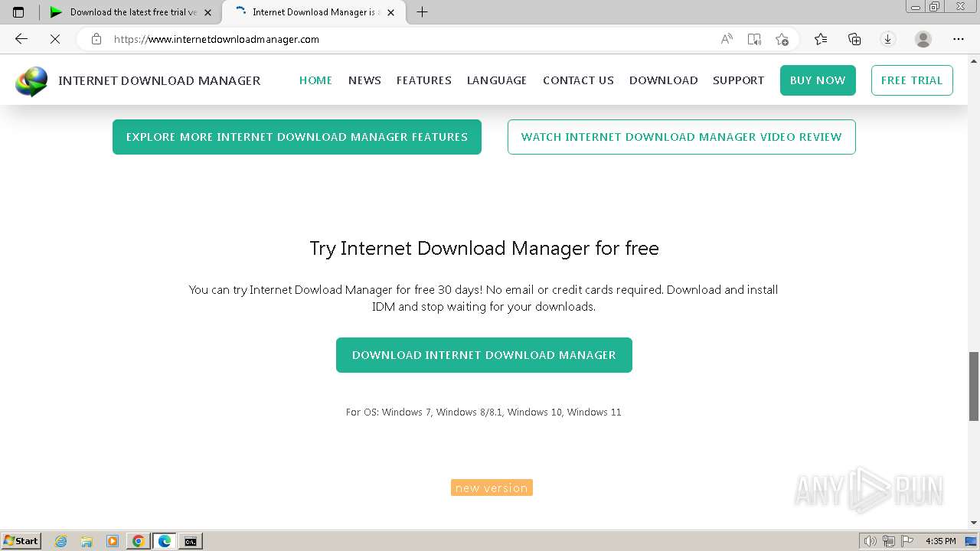Open Google Chrome from taskbar
The image size is (980, 551).
pos(138,541)
